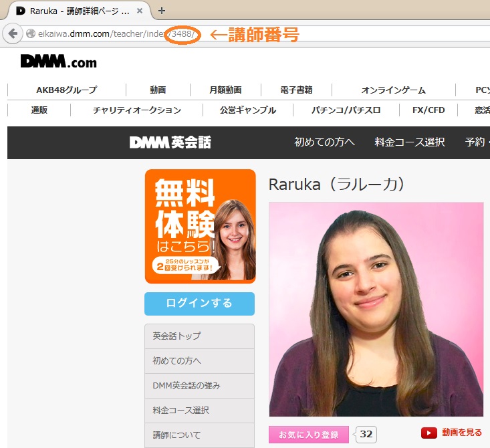This screenshot has height=448, width=490.
Task: Click the DMM英会話 logo in dark bar
Action: pos(170,142)
